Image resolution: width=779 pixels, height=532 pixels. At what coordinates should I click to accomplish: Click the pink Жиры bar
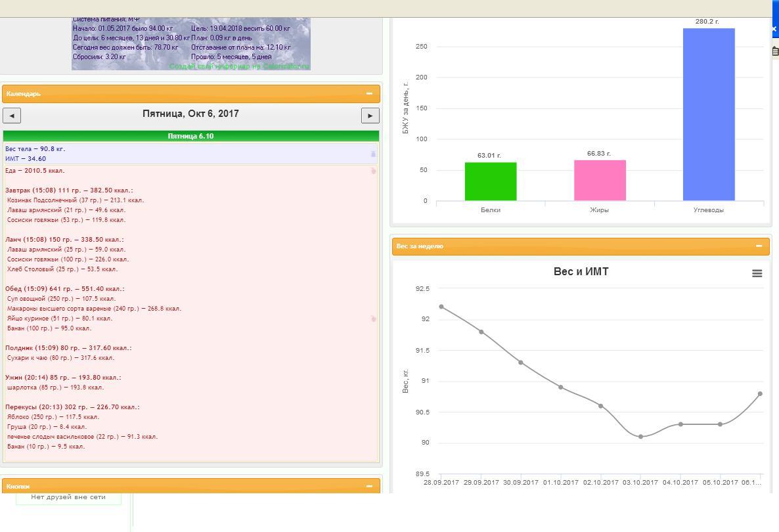tap(599, 180)
